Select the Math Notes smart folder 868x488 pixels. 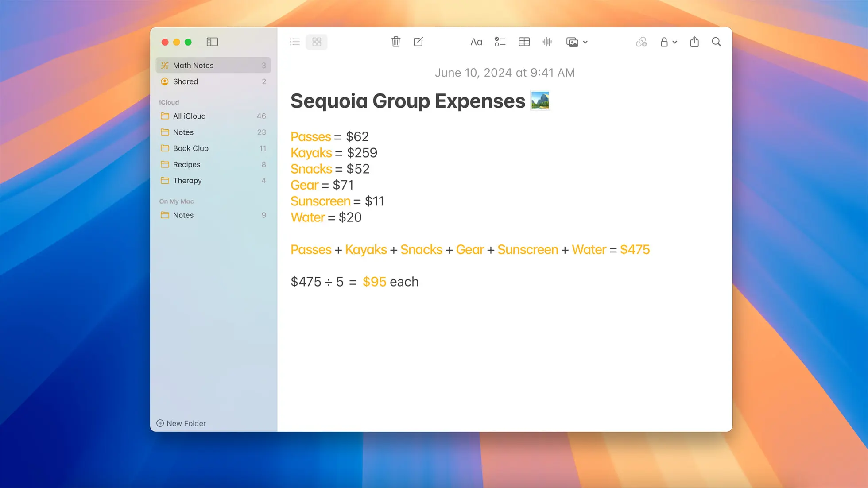click(193, 65)
